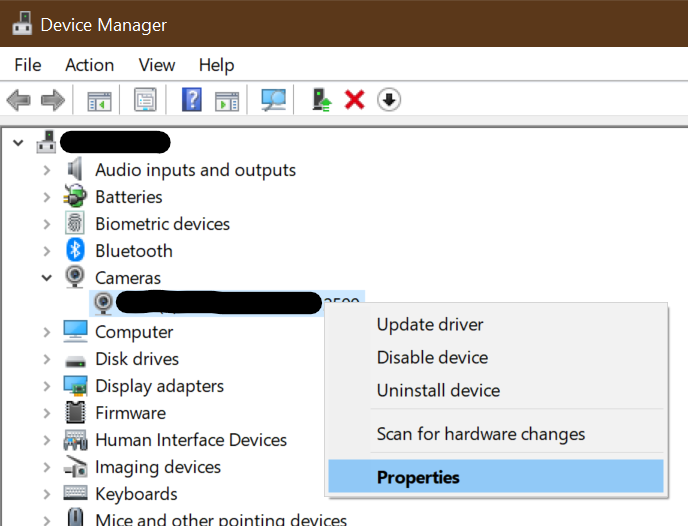Choose Disable device in context menu

tap(432, 358)
